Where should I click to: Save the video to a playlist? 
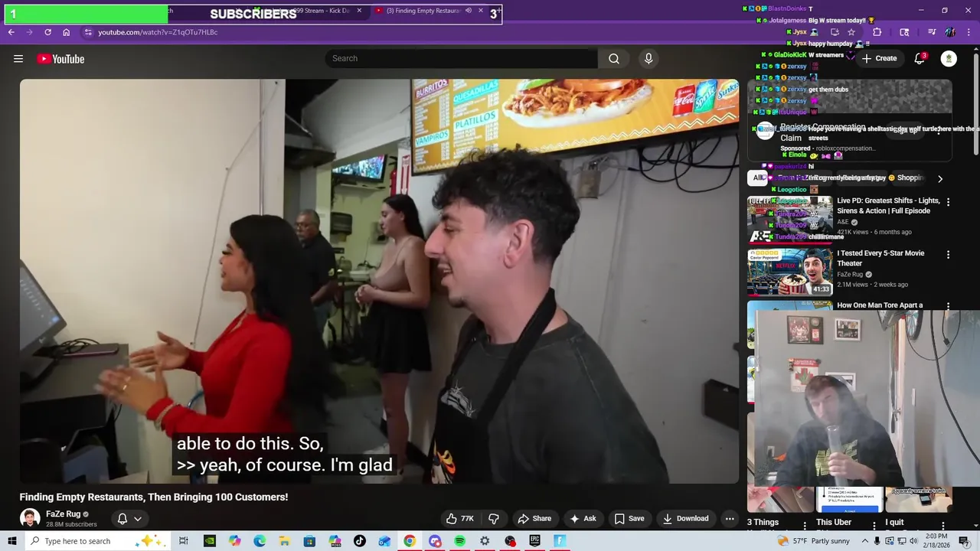629,518
